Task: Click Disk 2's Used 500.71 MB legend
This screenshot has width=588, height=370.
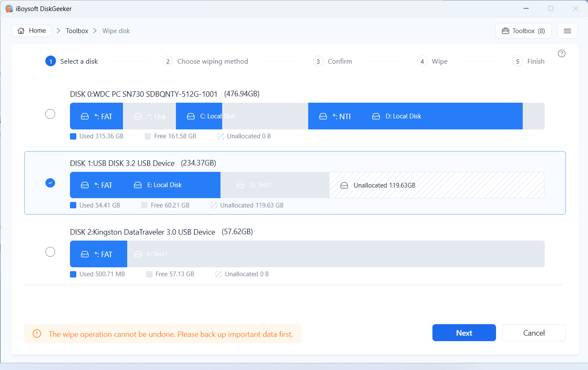Action: click(x=98, y=274)
